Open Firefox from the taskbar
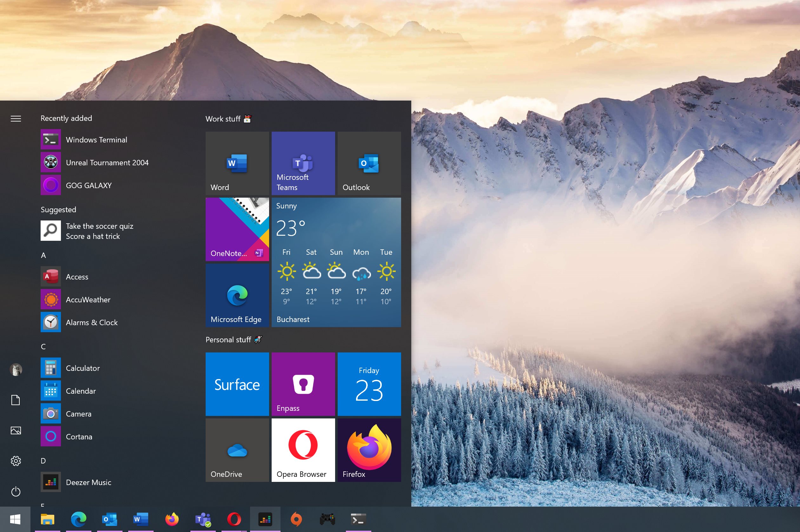 [x=172, y=519]
